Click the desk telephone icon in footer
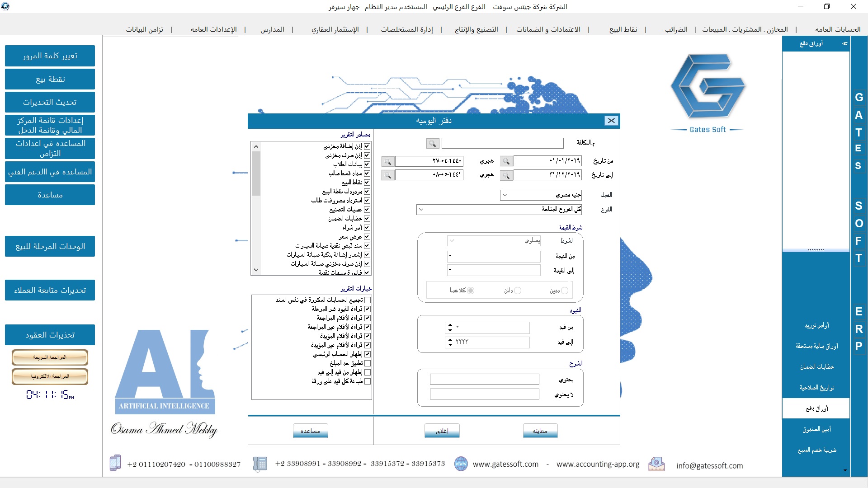This screenshot has height=488, width=868. tap(259, 464)
